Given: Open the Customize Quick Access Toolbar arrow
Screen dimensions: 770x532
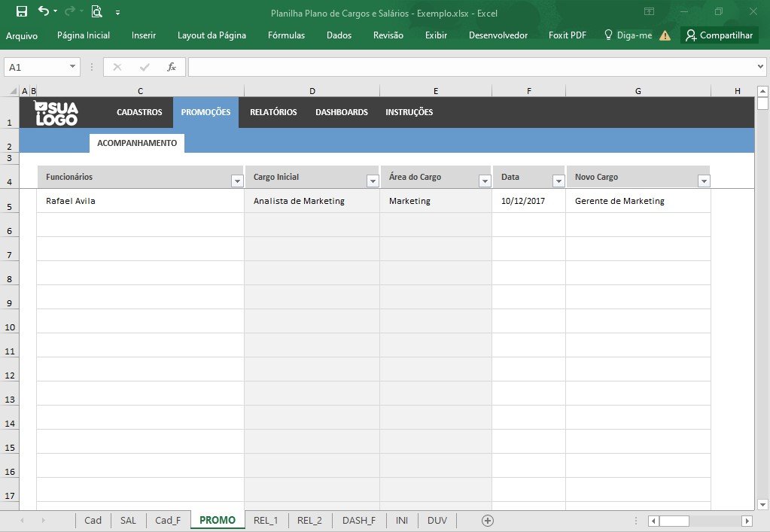Looking at the screenshot, I should 118,13.
